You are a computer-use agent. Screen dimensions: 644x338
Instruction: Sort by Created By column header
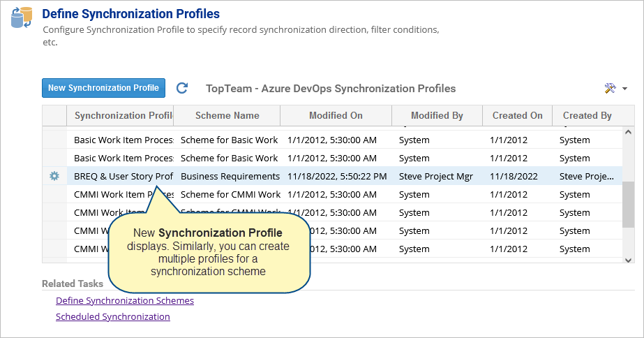(587, 115)
